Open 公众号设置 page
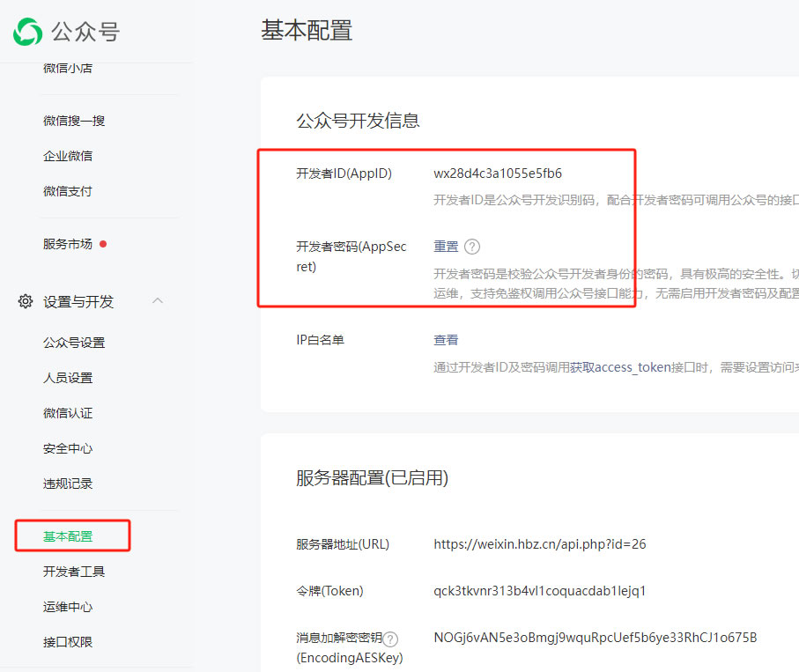The height and width of the screenshot is (672, 799). tap(74, 343)
